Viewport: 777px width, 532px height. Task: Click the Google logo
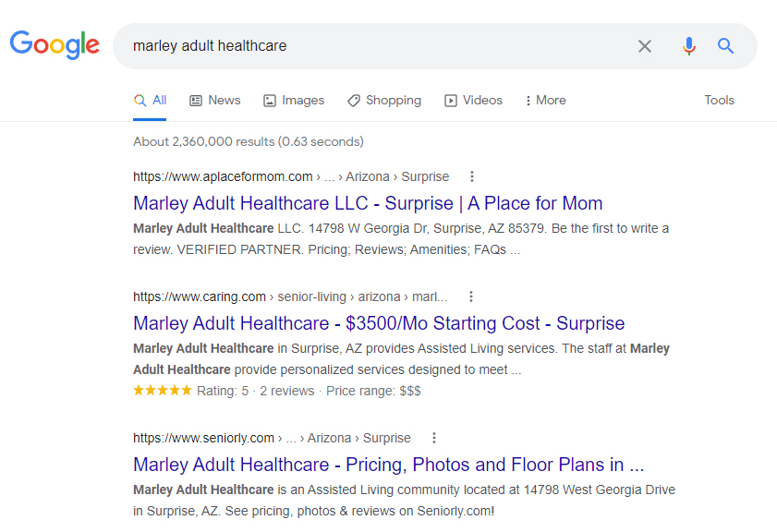(x=55, y=44)
